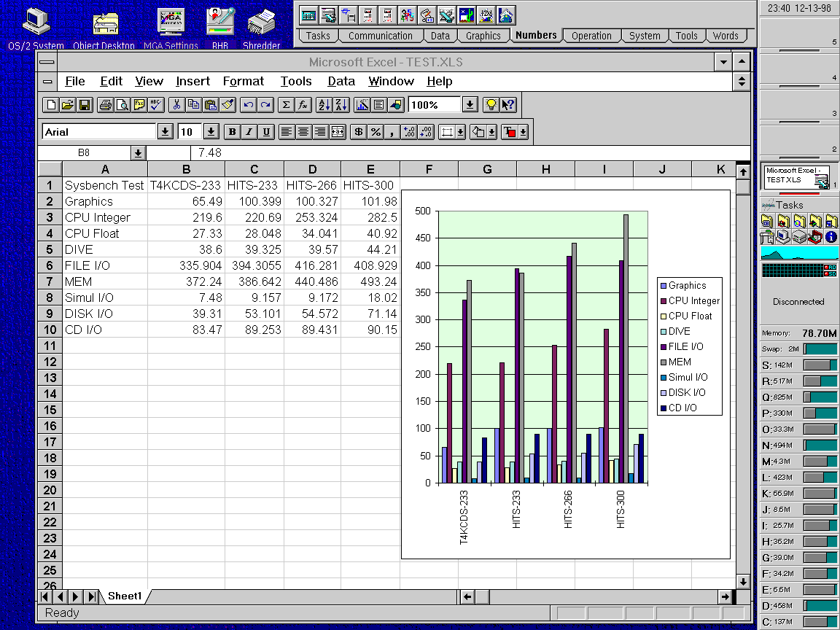840x630 pixels.
Task: Undo the last action
Action: 248,104
